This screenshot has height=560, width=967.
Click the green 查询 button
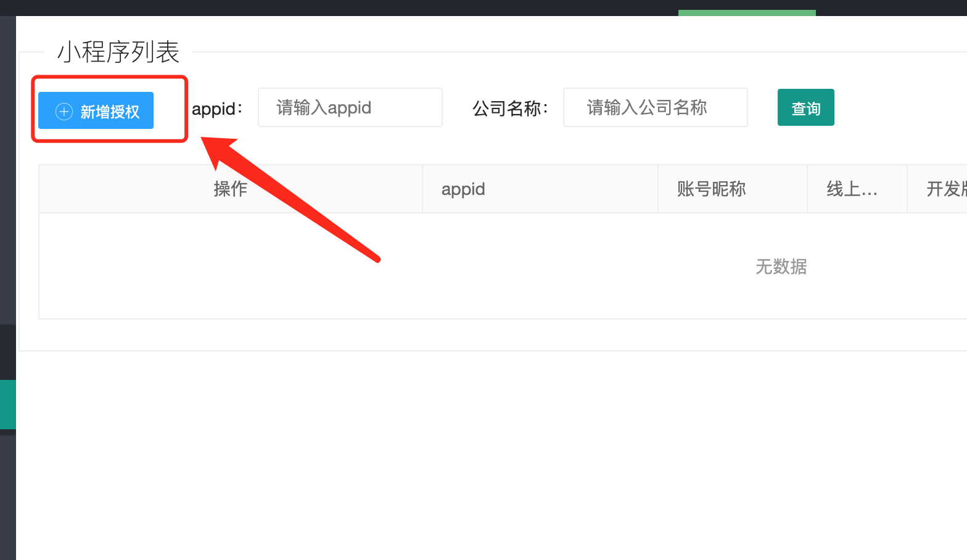point(806,107)
